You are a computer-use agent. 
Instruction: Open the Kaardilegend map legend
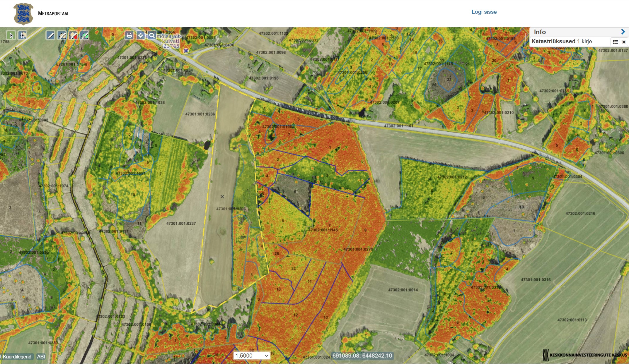tap(17, 357)
